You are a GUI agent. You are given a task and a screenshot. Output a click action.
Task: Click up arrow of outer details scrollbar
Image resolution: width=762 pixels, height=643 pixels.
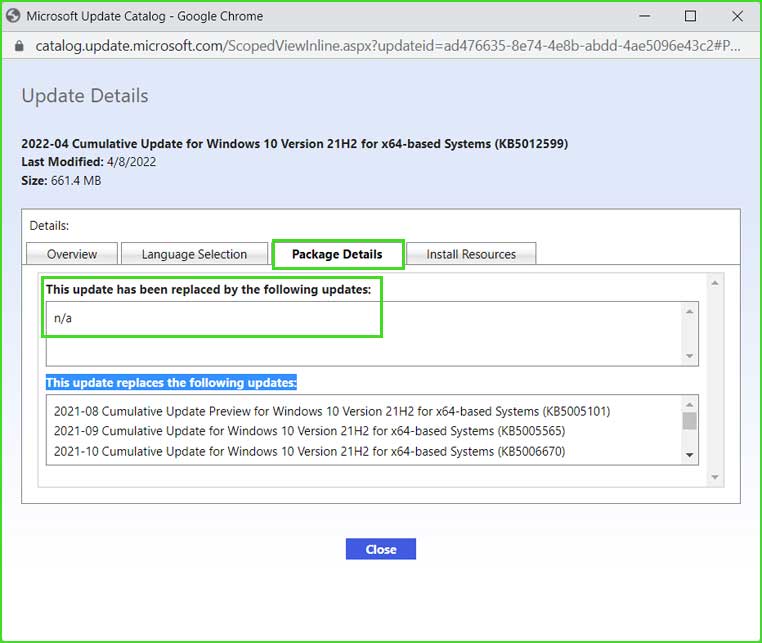(x=715, y=283)
